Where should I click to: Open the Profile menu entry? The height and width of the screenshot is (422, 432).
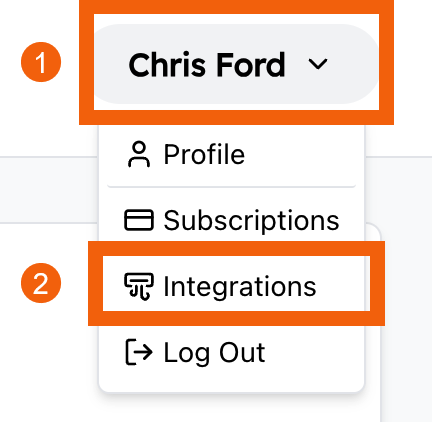(x=232, y=154)
